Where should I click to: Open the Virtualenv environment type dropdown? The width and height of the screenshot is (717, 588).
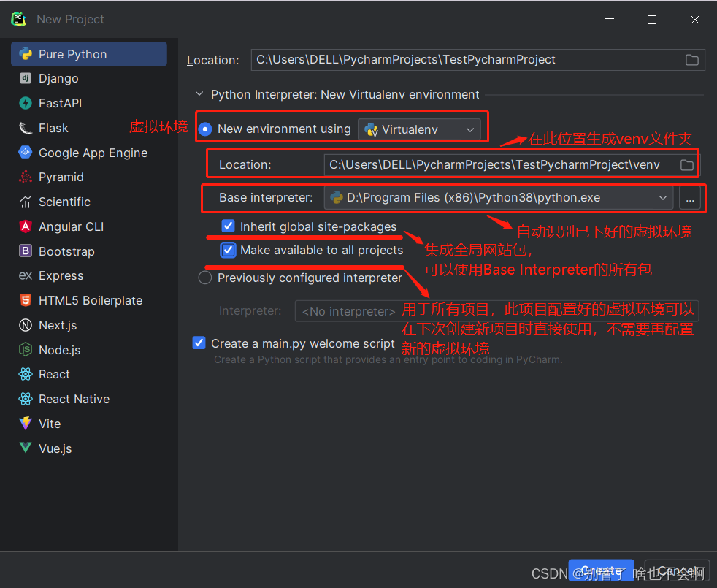tap(419, 130)
